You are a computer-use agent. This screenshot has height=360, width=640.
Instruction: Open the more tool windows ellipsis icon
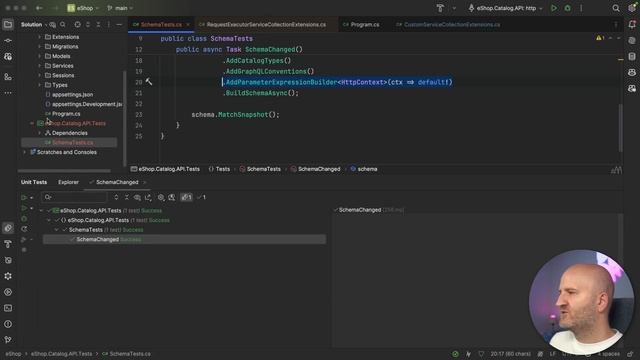(8, 93)
